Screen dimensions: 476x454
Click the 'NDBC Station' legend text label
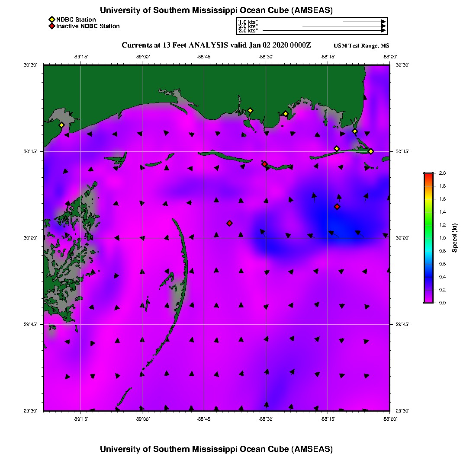click(76, 19)
